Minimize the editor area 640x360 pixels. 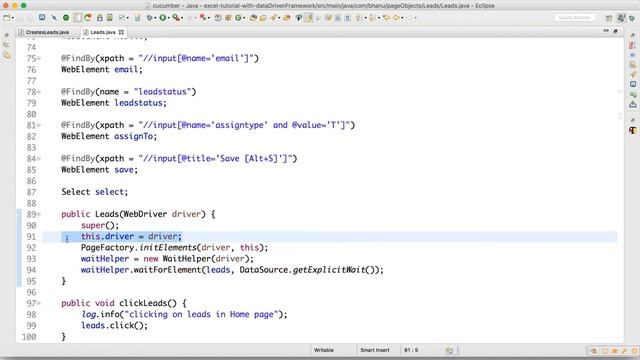pyautogui.click(x=606, y=31)
